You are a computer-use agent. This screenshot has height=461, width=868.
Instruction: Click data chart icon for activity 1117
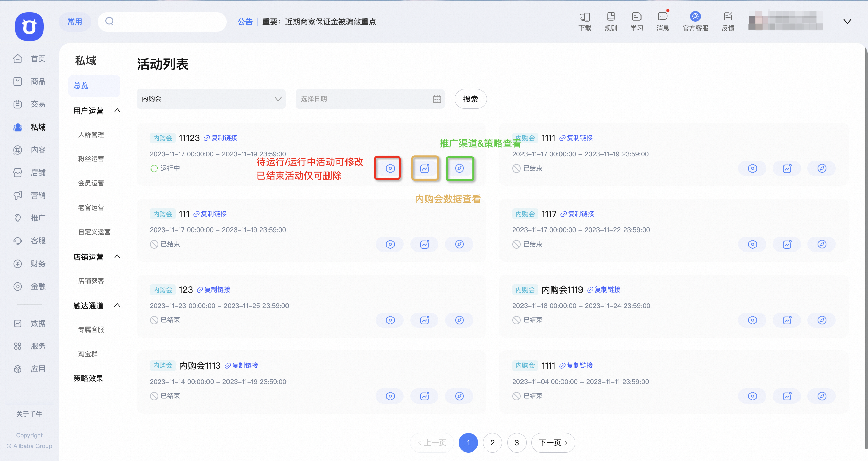787,244
